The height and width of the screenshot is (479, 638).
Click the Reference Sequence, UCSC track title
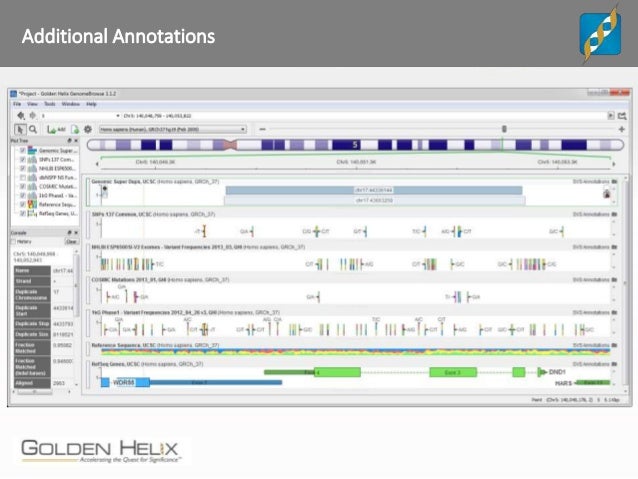155,345
